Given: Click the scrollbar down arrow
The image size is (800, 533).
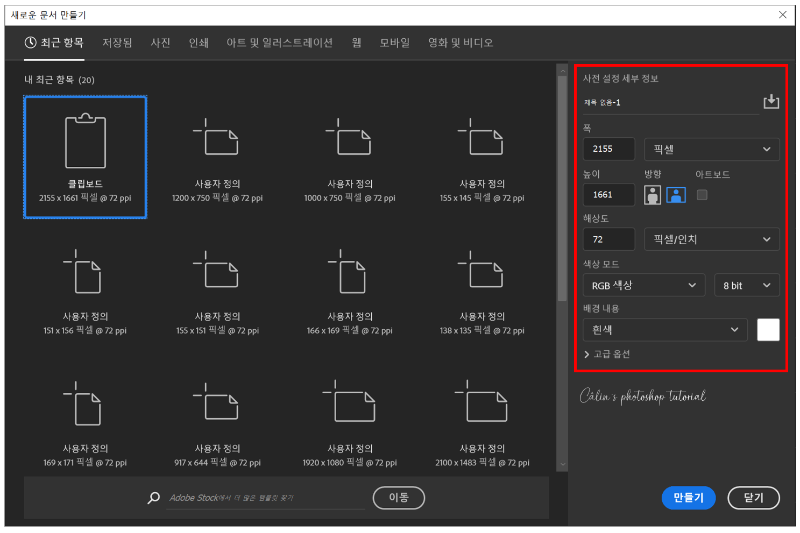Looking at the screenshot, I should [562, 465].
